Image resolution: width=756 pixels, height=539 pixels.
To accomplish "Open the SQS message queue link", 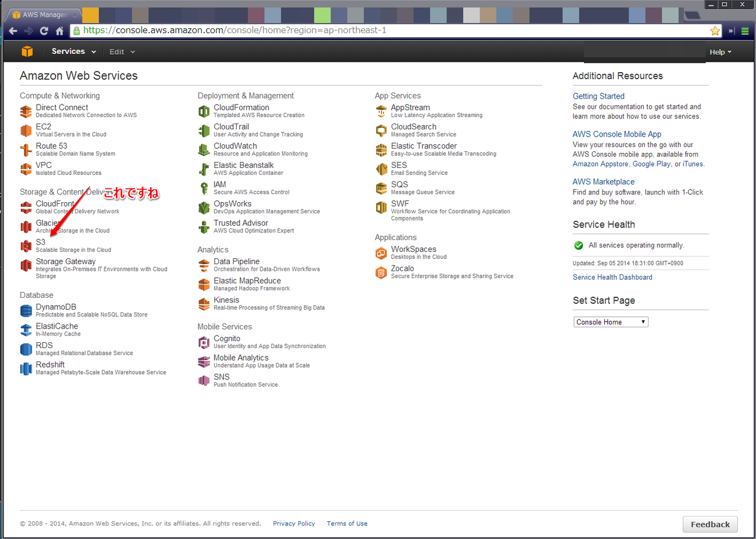I will pos(399,184).
